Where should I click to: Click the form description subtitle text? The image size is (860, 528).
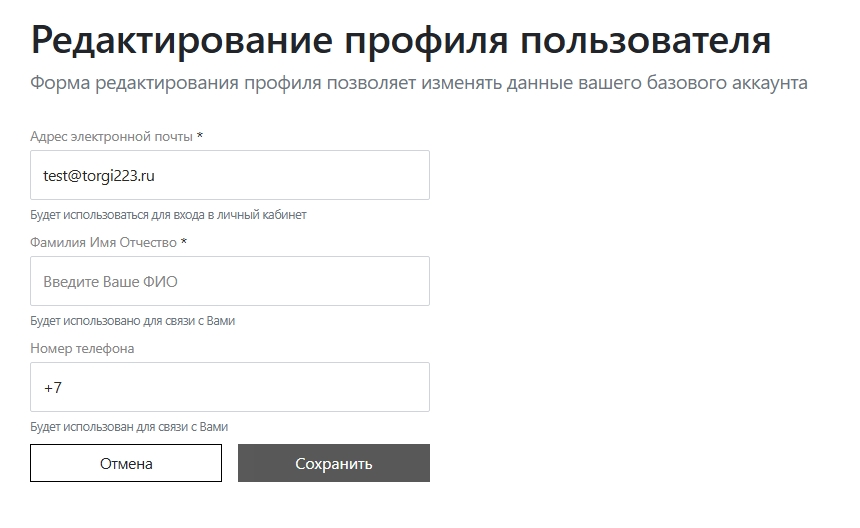pyautogui.click(x=418, y=83)
